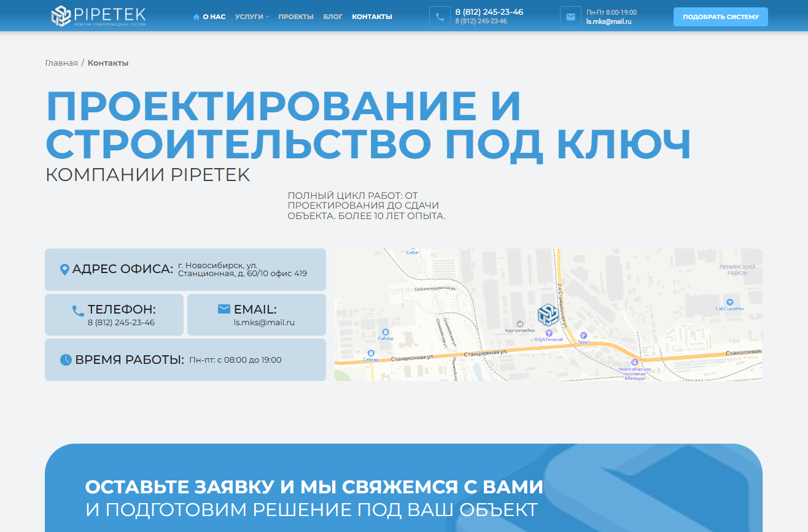Click the handset icon beside ТЕЛЕФОН
This screenshot has height=532, width=808.
tap(78, 310)
